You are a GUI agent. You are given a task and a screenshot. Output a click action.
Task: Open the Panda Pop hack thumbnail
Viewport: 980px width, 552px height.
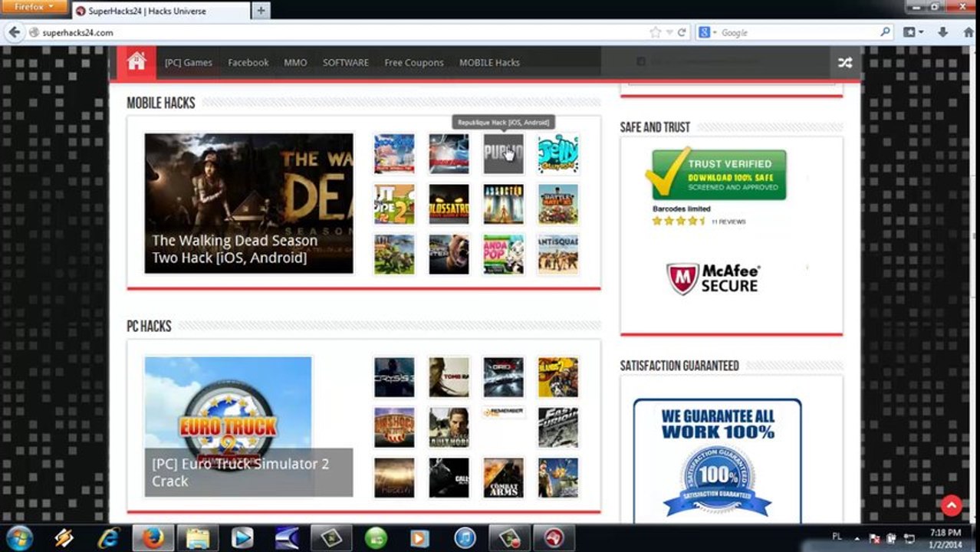coord(503,255)
